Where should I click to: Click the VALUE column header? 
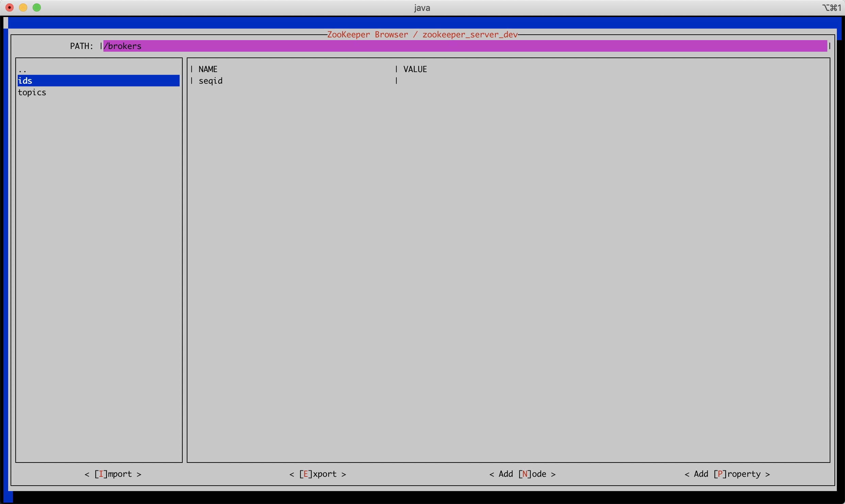(x=415, y=69)
